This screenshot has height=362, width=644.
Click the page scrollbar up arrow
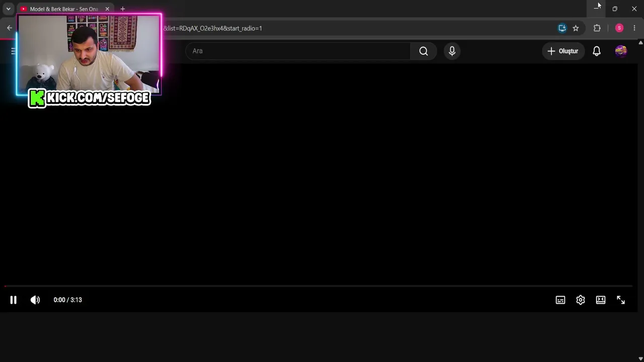coord(640,43)
